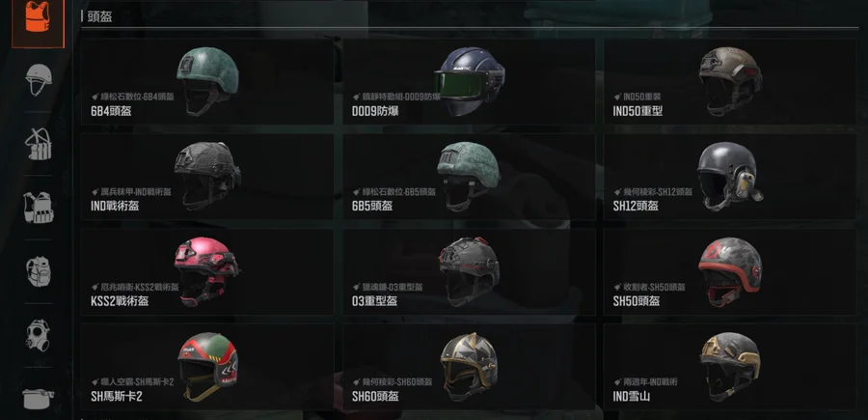Select the gas mask sidebar icon

39,335
